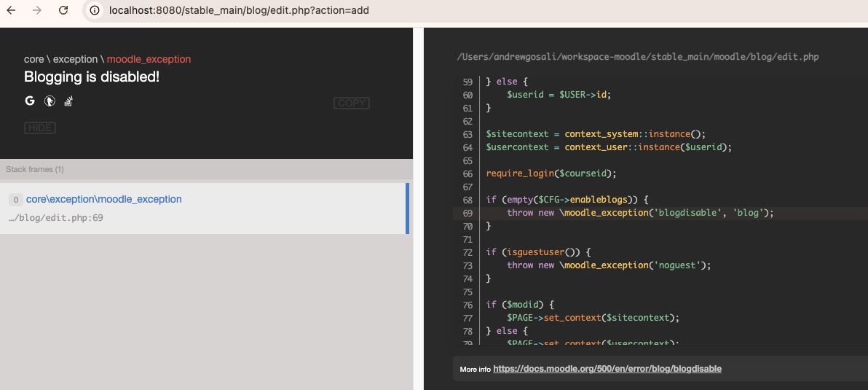Click code line 66 require_login($courseid)
Image resolution: width=868 pixels, height=390 pixels.
coord(551,173)
